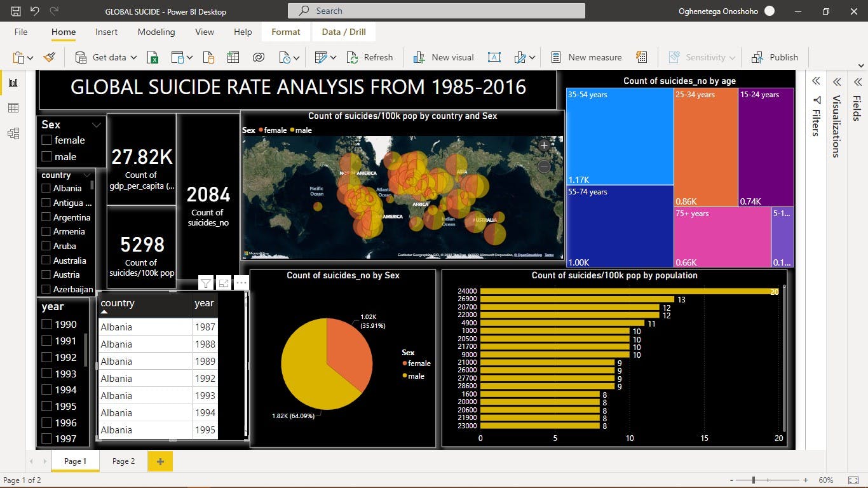Open More options ellipsis on table visual
868x488 pixels.
(x=241, y=283)
